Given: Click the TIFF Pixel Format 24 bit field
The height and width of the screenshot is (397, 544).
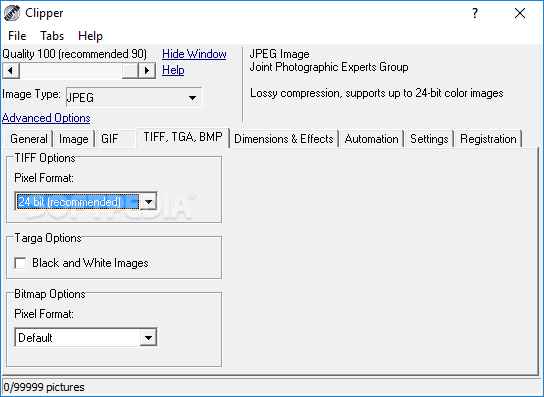Looking at the screenshot, I should click(x=78, y=202).
